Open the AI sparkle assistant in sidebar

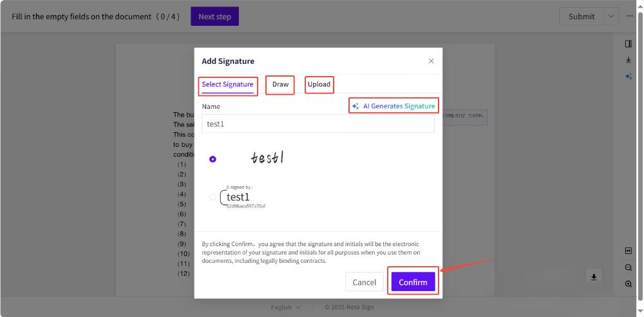coord(629,76)
